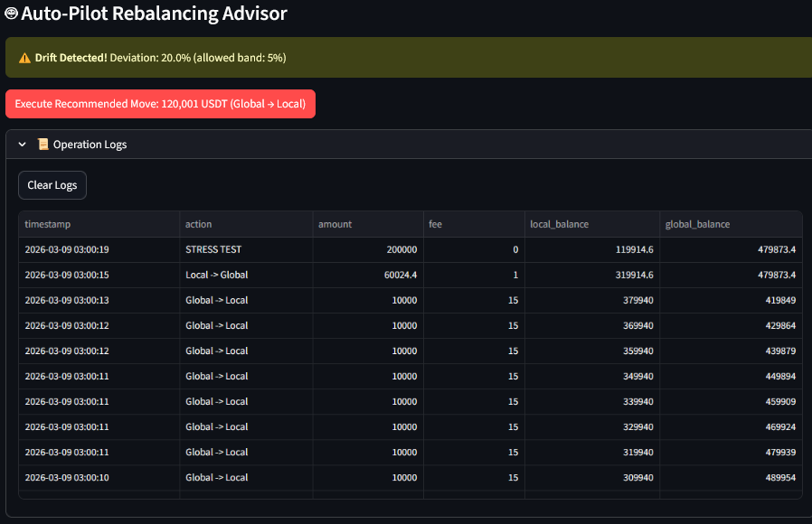
Task: Select the STRESS TEST action cell
Action: point(213,249)
